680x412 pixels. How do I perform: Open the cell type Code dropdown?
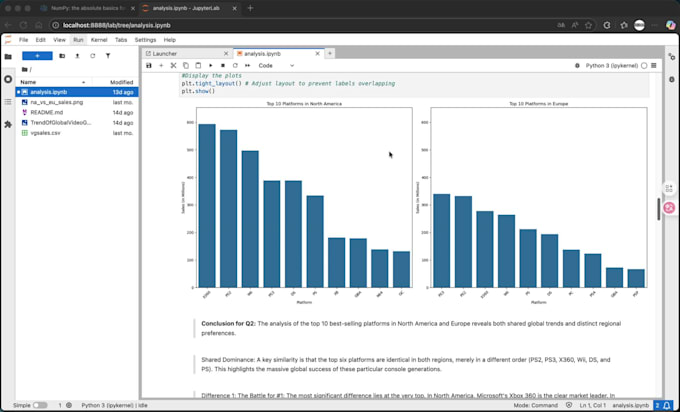tap(276, 65)
